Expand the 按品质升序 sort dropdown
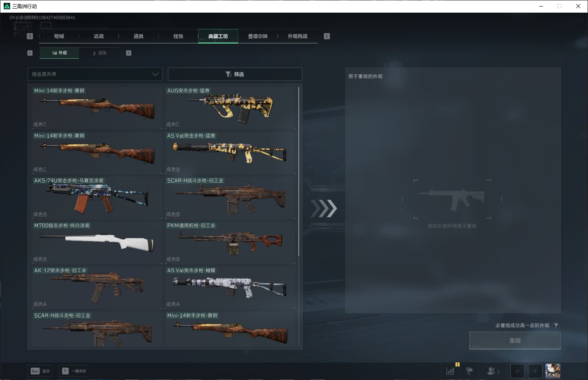588x380 pixels. click(95, 74)
